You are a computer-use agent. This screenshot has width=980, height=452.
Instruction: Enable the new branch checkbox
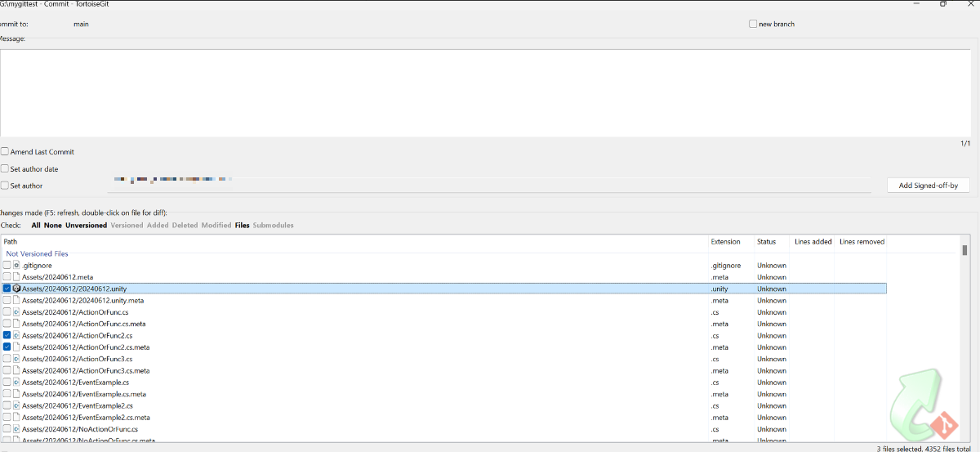point(753,24)
